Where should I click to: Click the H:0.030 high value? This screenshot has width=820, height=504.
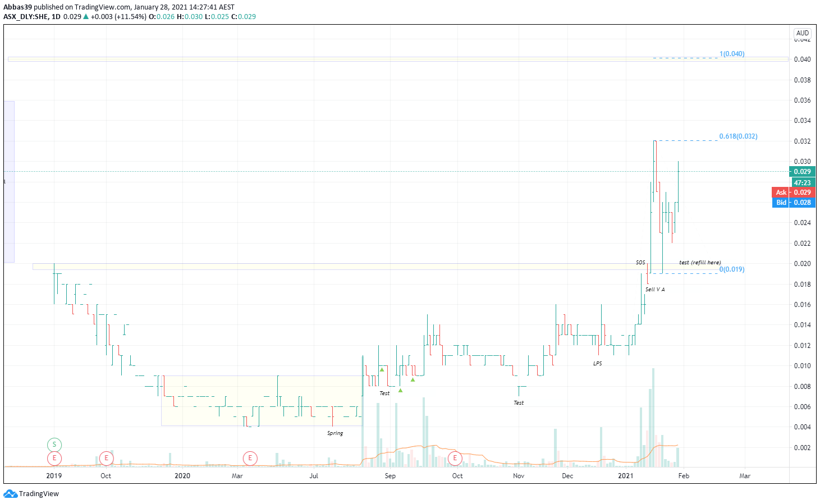pos(190,17)
